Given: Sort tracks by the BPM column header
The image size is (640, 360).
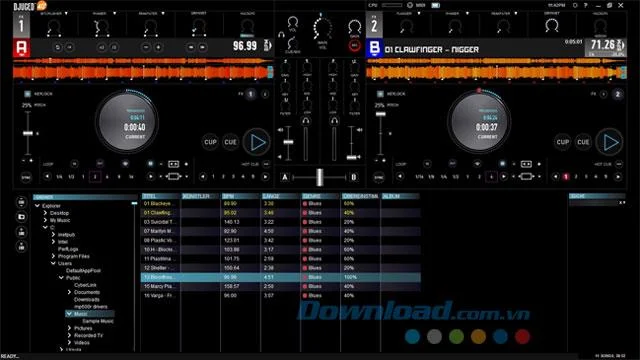Looking at the screenshot, I should point(241,196).
